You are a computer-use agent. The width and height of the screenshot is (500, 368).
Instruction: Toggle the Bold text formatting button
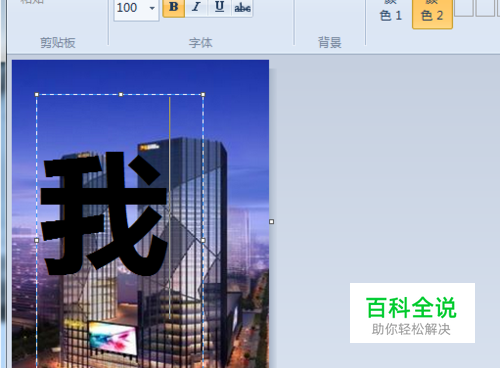174,7
